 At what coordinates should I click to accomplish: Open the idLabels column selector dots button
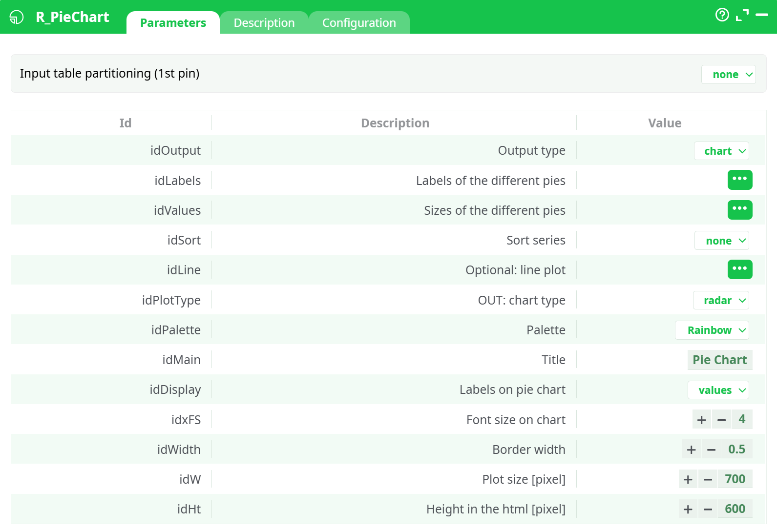pos(740,180)
